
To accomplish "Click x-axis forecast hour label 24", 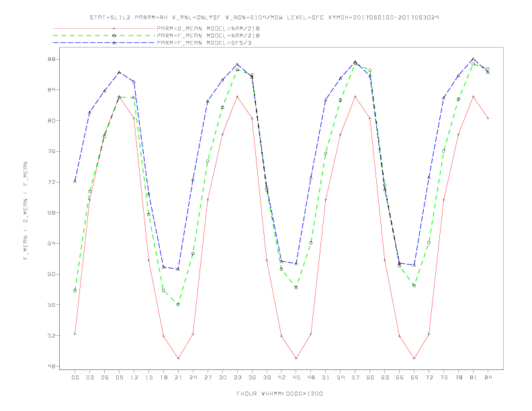I will [193, 377].
